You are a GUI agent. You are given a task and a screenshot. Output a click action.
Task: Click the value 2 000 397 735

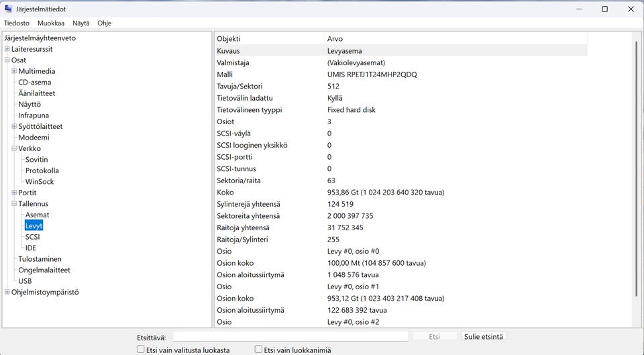[350, 215]
